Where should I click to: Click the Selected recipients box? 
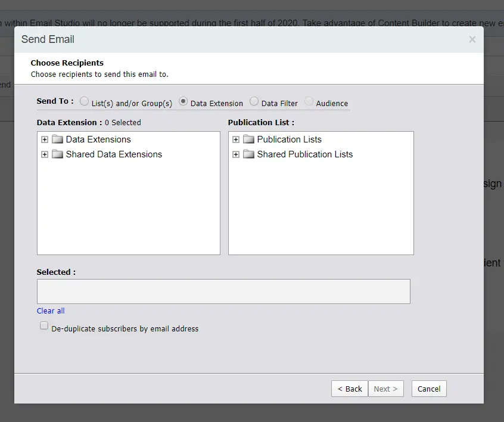click(223, 291)
